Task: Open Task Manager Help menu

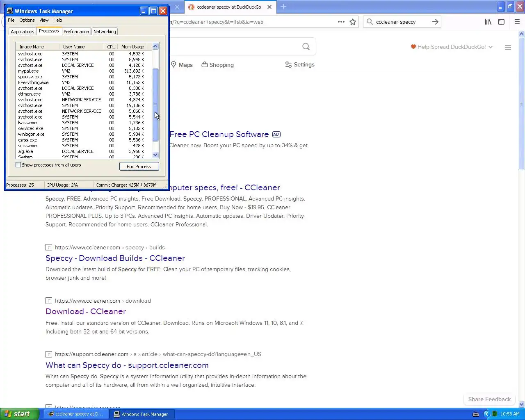Action: (58, 20)
